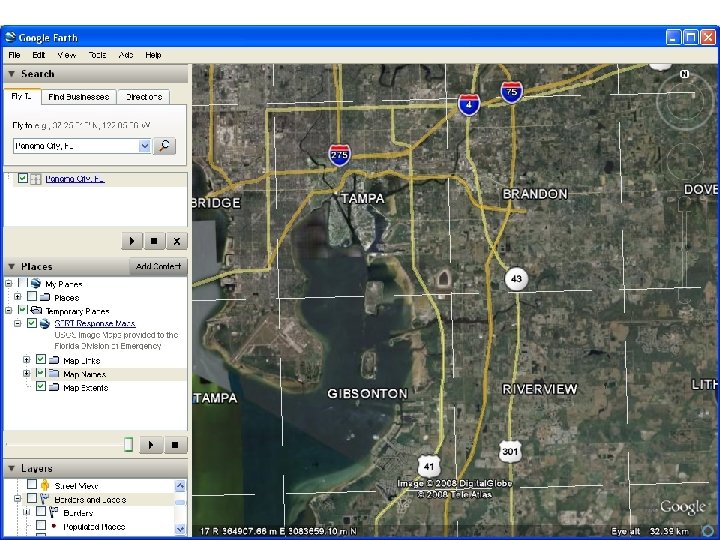Open the Help menu

coord(153,55)
